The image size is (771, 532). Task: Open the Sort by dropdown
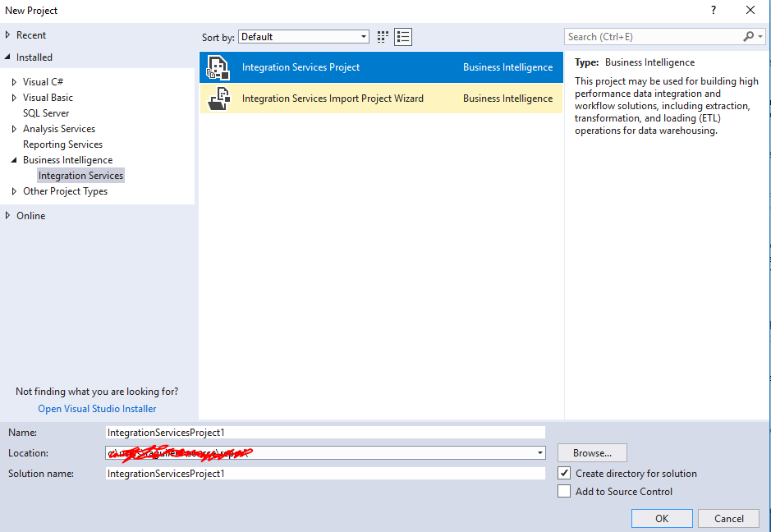coord(303,37)
